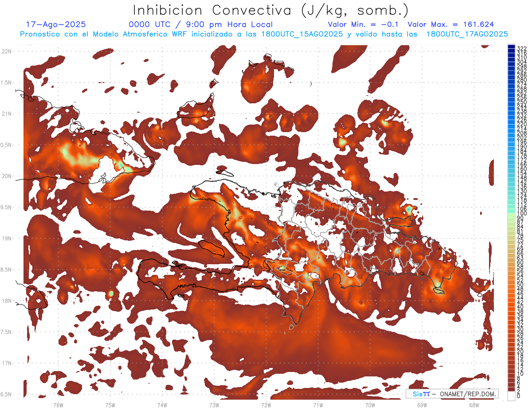Image resolution: width=532 pixels, height=411 pixels.
Task: Click the '70W' longitude label
Action: click(370, 405)
